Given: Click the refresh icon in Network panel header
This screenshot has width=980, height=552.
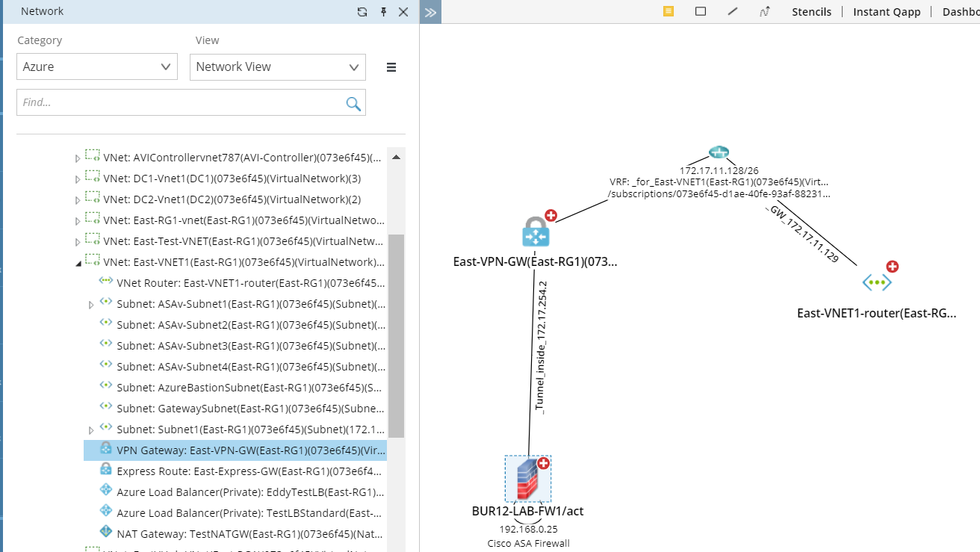Looking at the screenshot, I should tap(362, 12).
